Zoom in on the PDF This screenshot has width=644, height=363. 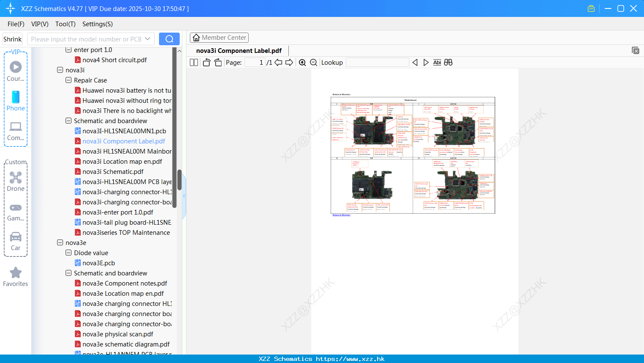[302, 62]
